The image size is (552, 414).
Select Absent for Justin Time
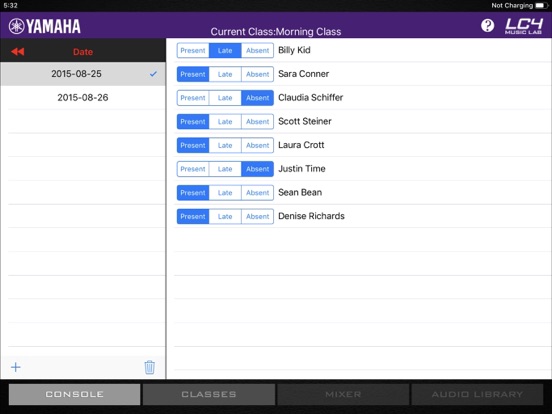[x=257, y=169]
